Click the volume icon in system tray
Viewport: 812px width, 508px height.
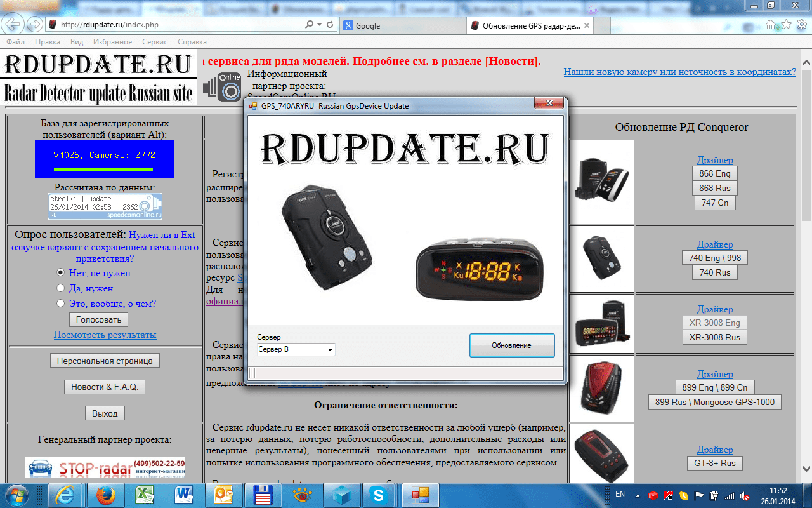click(745, 495)
